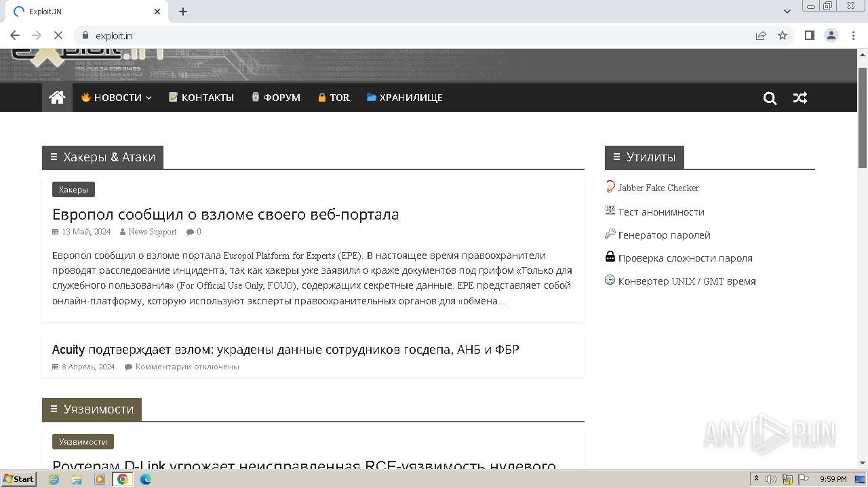
Task: Go back with the browser back arrow
Action: (x=15, y=35)
